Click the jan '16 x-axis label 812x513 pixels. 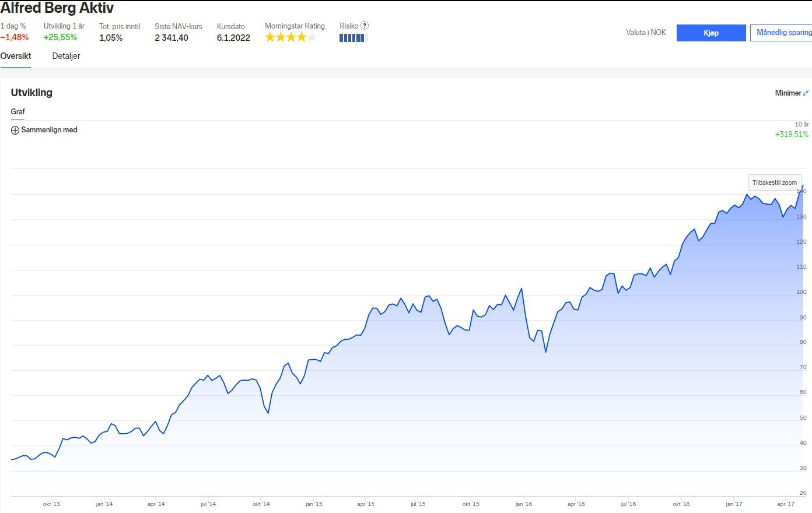point(524,504)
